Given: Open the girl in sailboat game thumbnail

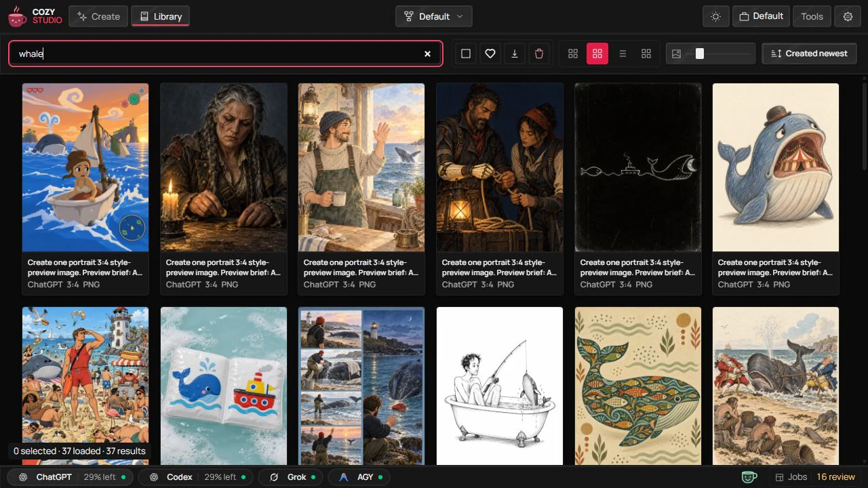Looking at the screenshot, I should 85,167.
